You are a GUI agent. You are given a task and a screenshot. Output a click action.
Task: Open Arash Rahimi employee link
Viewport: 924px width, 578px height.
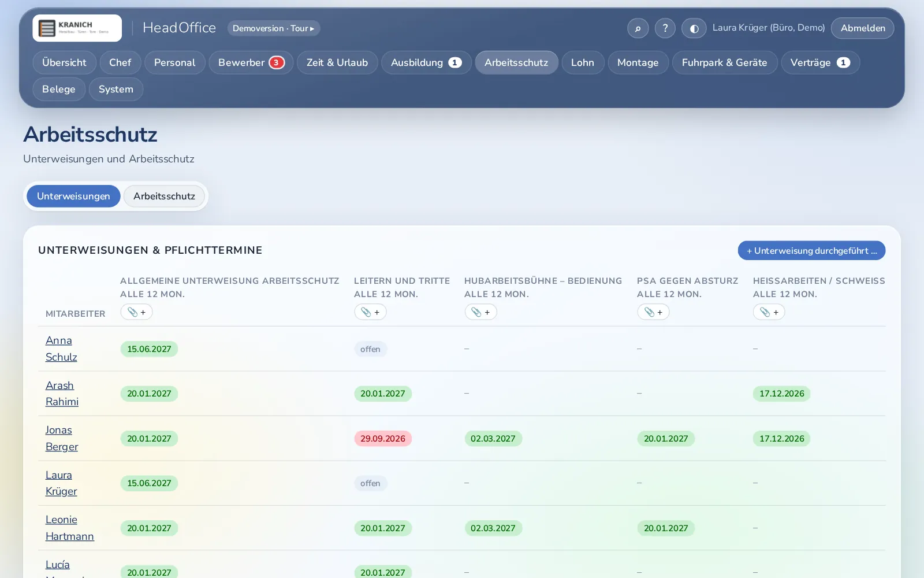tap(62, 394)
